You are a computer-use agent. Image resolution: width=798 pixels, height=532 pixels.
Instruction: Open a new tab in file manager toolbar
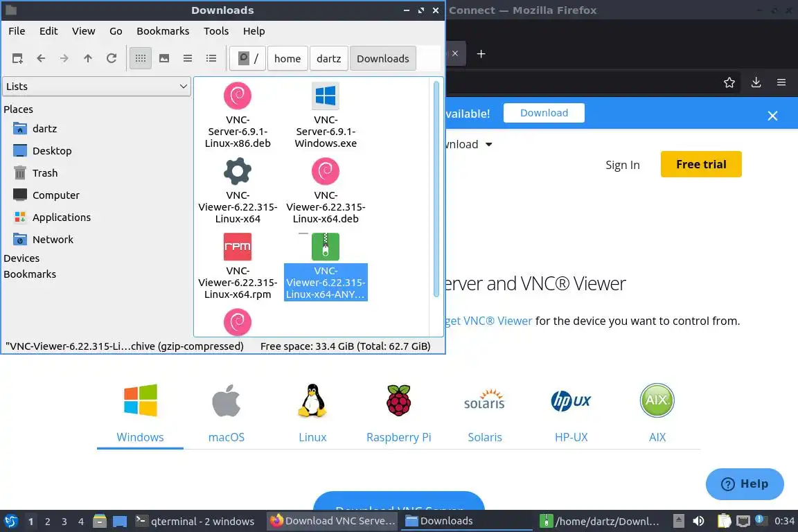coord(17,59)
